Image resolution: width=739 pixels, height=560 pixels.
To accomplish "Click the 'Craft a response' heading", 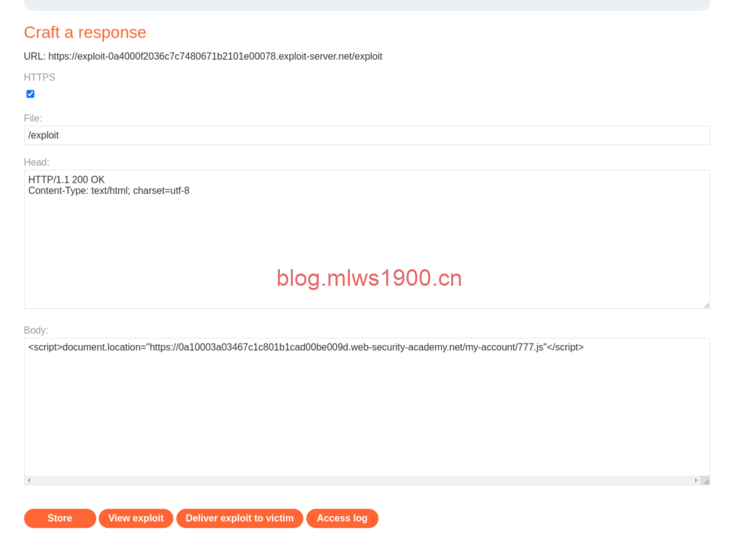I will click(85, 32).
